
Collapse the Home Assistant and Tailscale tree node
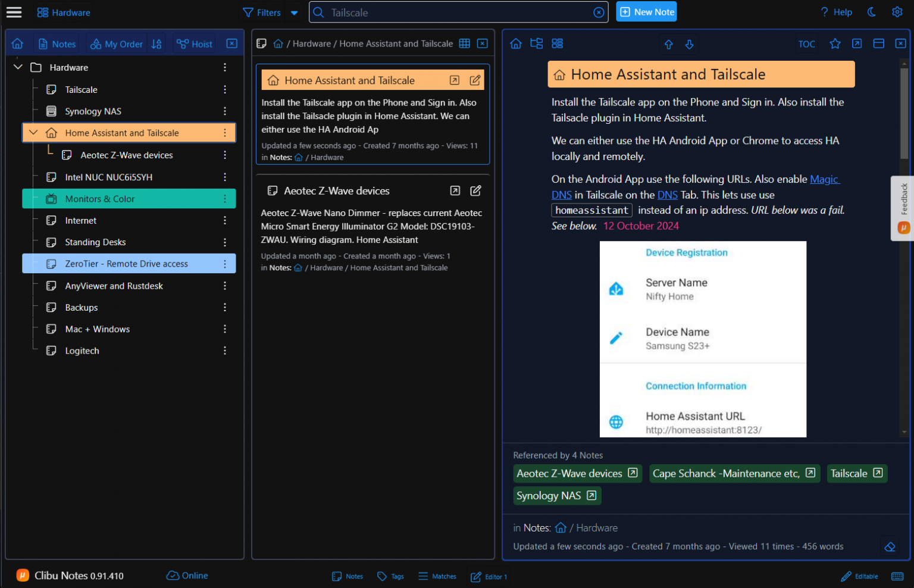[33, 132]
